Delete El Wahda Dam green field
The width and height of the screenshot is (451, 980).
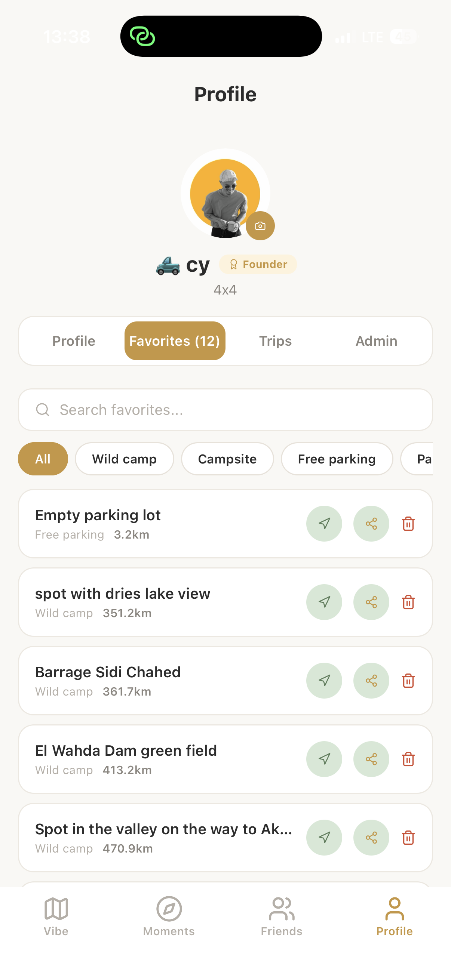[408, 759]
